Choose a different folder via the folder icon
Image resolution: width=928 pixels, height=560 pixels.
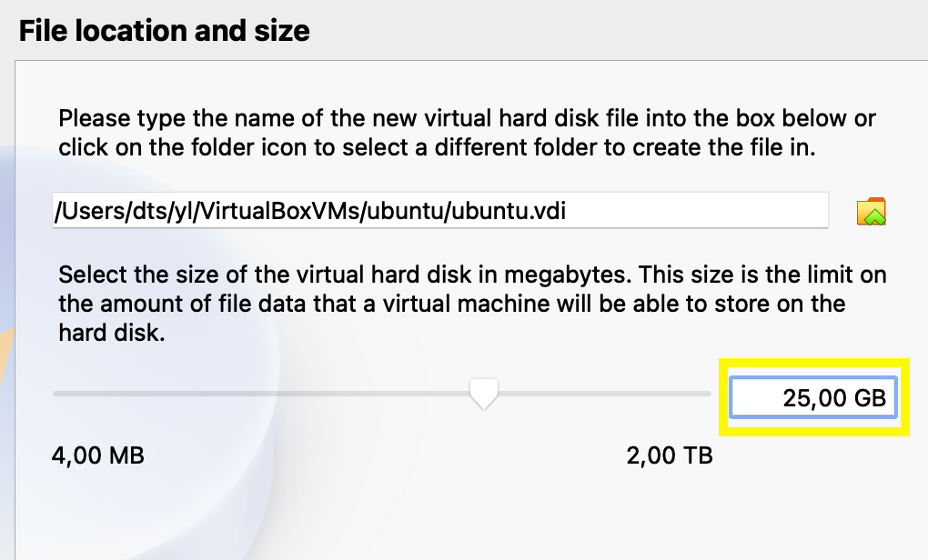coord(872,210)
